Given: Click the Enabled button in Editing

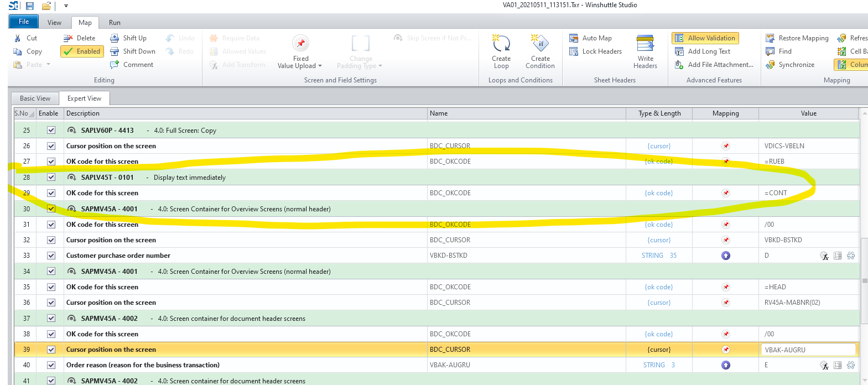Looking at the screenshot, I should [x=82, y=51].
